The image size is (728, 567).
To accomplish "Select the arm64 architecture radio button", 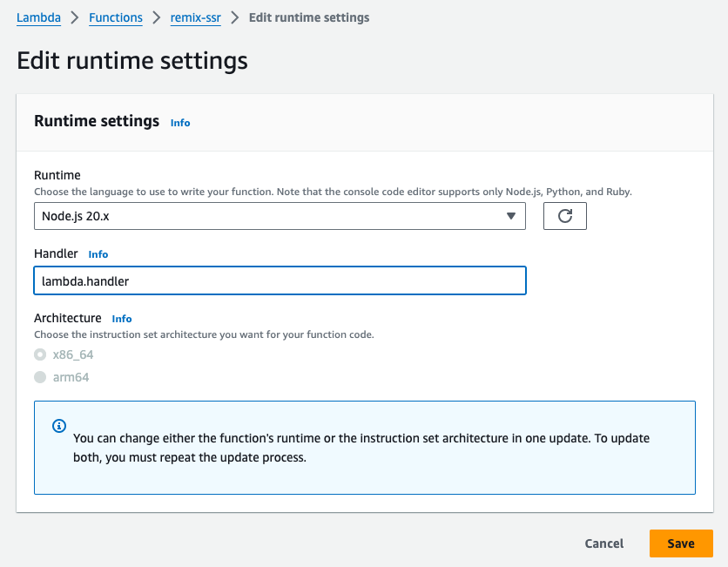I will click(40, 376).
